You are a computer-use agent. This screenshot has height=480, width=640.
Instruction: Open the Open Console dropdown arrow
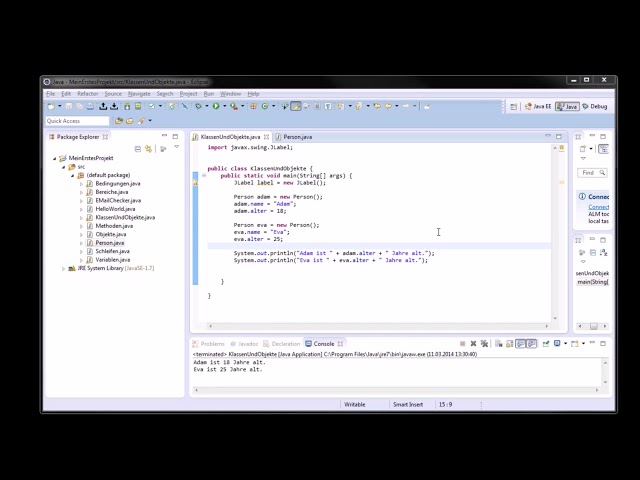pyautogui.click(x=583, y=344)
